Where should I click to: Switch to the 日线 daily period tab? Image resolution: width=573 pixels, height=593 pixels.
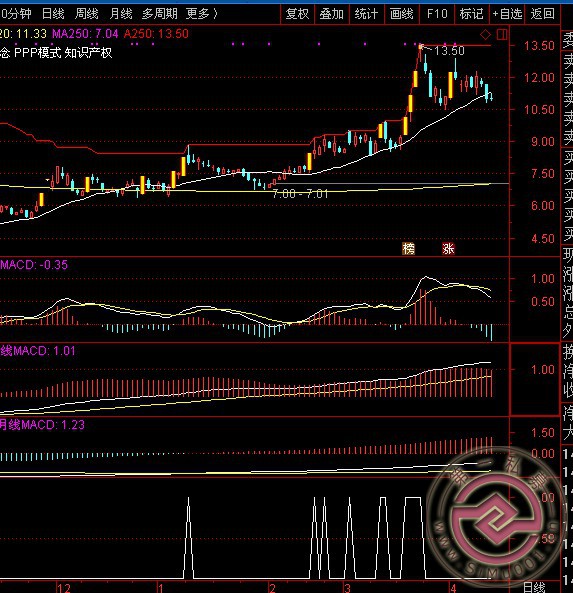53,14
